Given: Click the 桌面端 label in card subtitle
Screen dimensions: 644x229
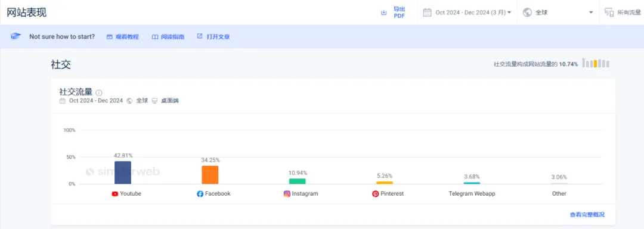Looking at the screenshot, I should 169,101.
